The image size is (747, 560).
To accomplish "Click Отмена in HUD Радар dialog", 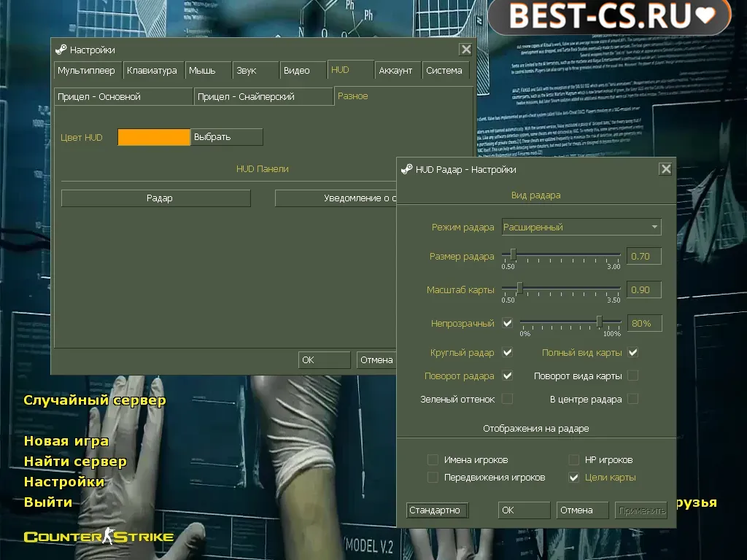I will coord(582,510).
